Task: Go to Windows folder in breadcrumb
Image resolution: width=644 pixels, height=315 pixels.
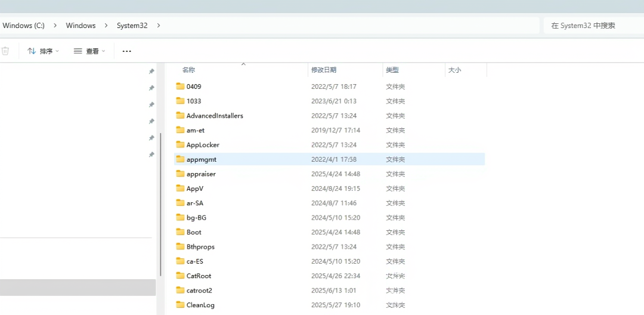Action: pos(80,26)
